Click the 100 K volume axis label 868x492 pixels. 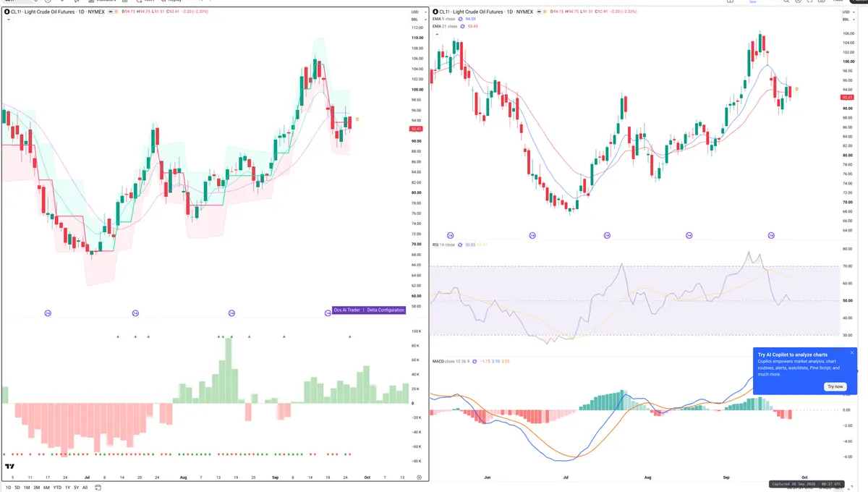tap(417, 331)
